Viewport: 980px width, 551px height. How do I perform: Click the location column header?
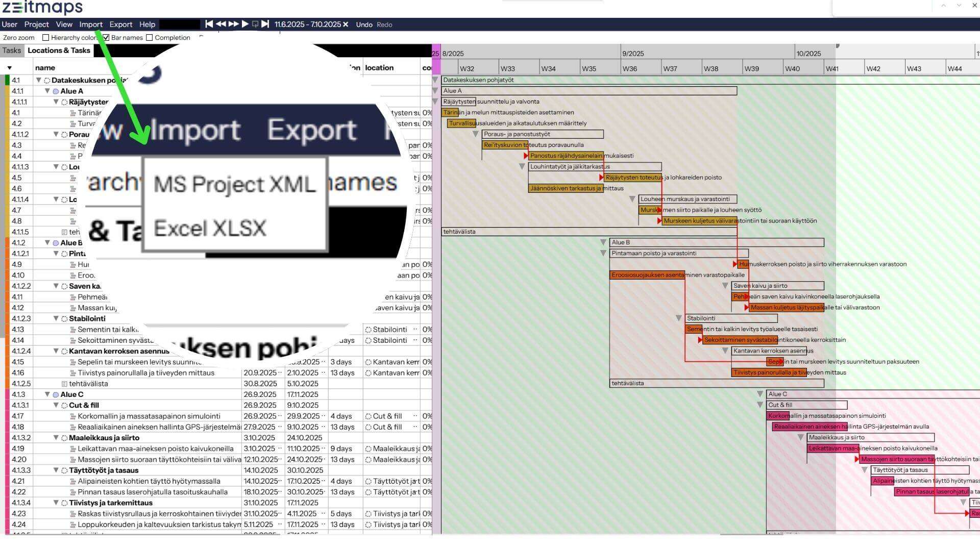pos(379,68)
